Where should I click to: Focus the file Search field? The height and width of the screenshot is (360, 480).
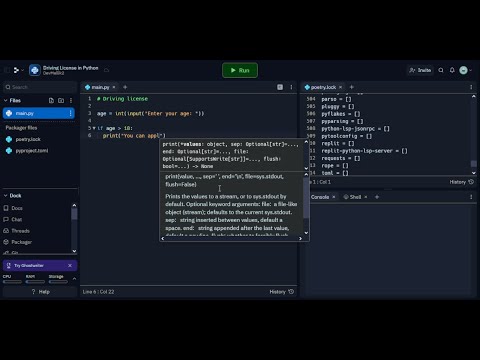[40, 87]
